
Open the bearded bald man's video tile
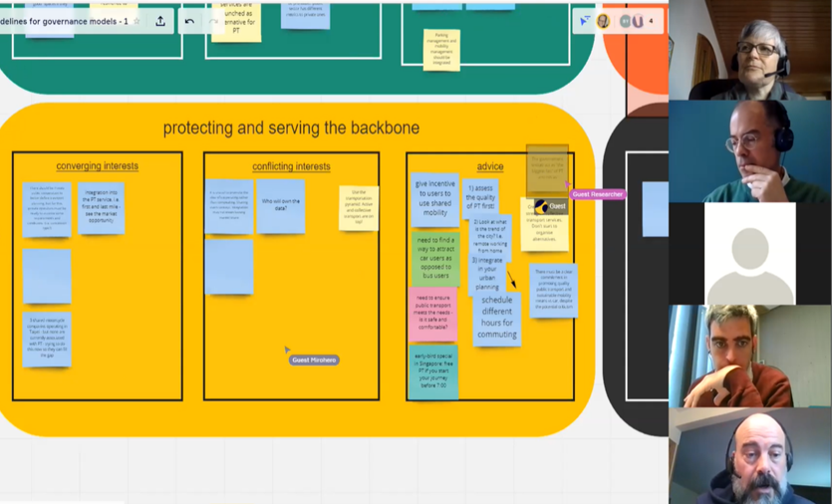pos(750,456)
